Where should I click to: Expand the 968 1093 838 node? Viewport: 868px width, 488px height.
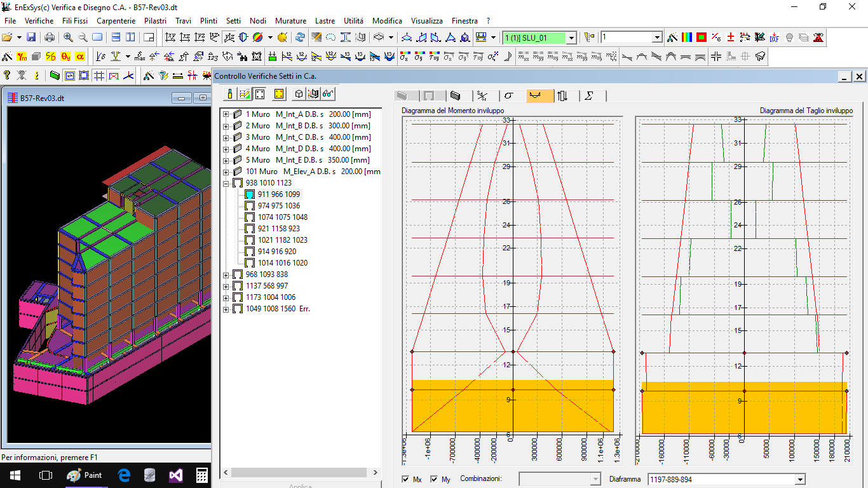point(226,274)
